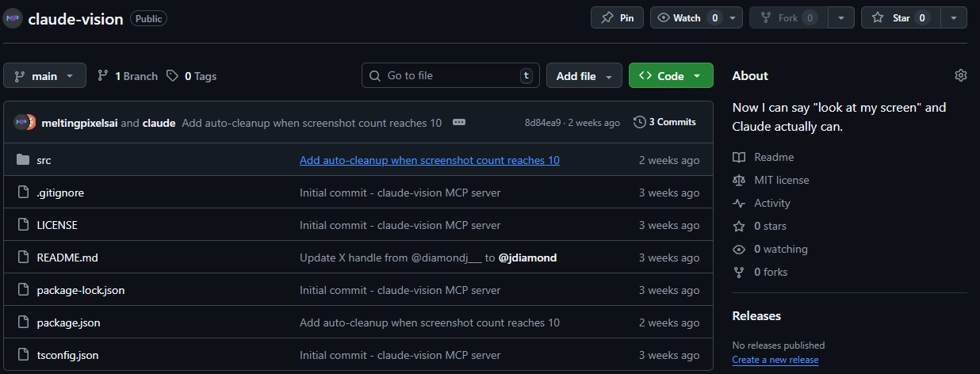Click the fork icon beside 0 forks

(739, 272)
